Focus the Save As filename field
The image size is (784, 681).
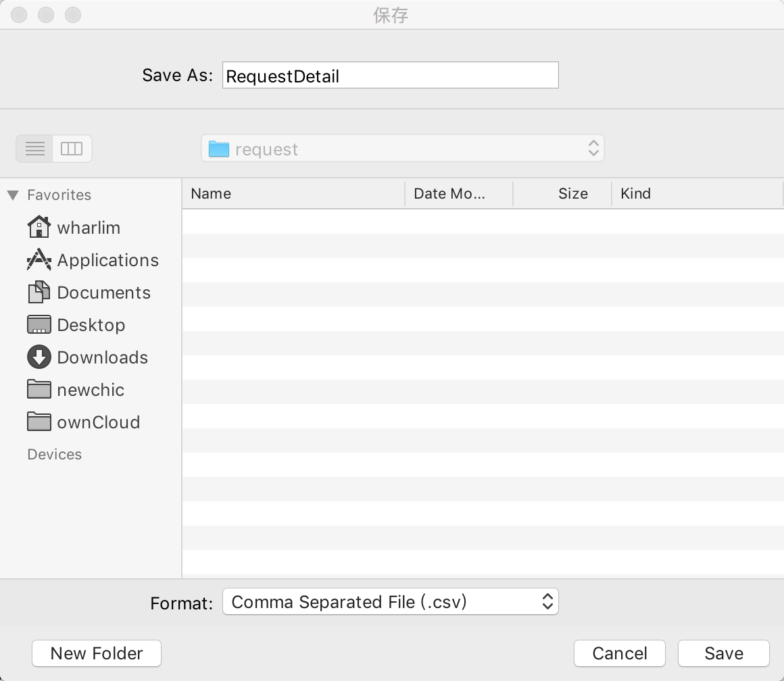tap(391, 76)
